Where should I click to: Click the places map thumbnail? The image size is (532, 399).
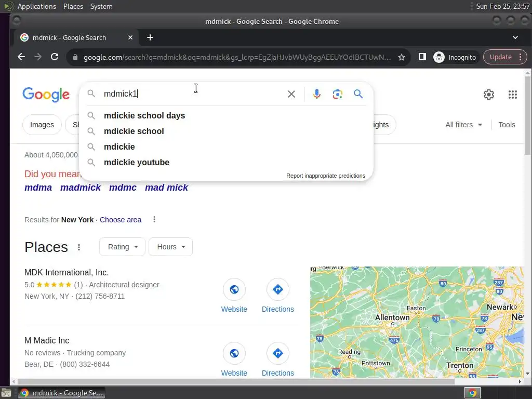(417, 322)
